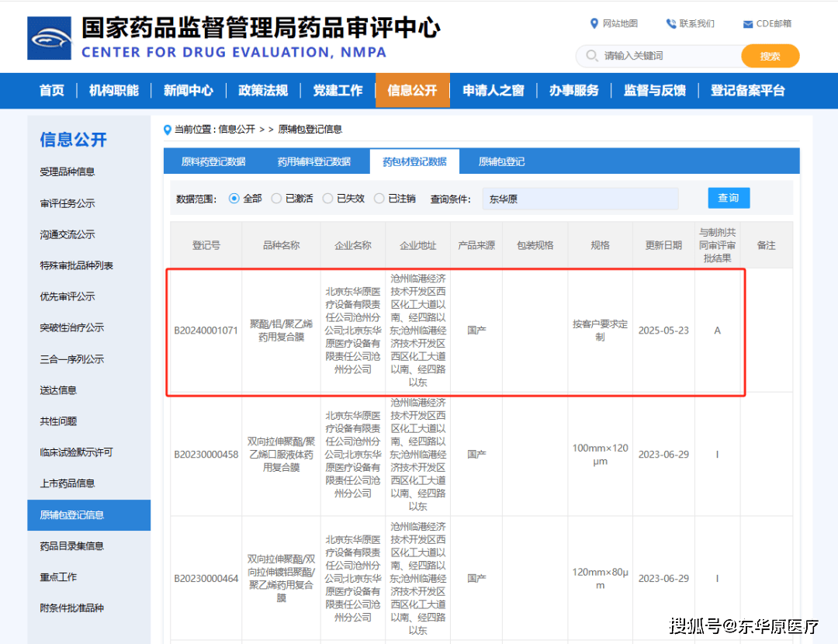
Task: Switch to the 原料药登记数据 tab
Action: click(x=213, y=161)
